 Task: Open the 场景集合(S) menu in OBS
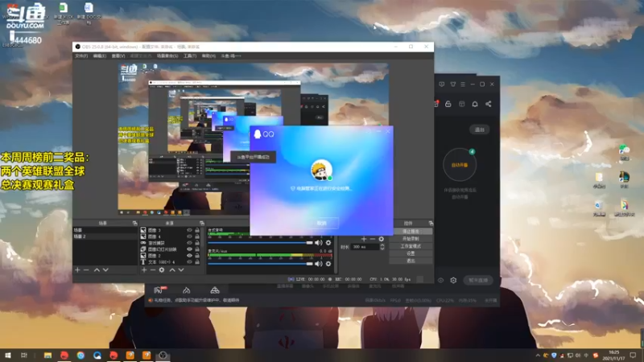(x=167, y=56)
